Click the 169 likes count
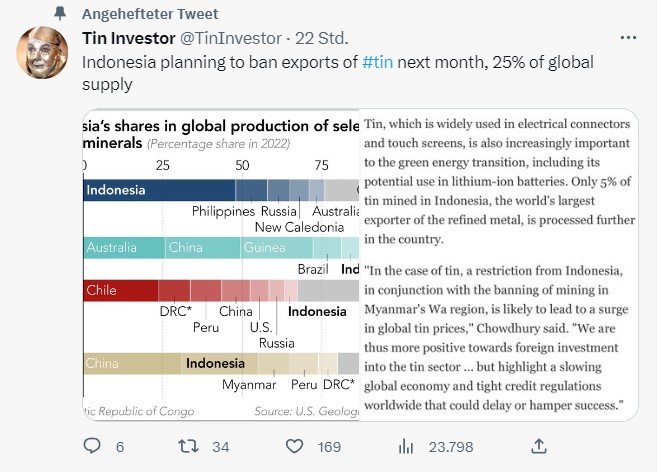Viewport: 662px width, 472px height. [x=330, y=446]
